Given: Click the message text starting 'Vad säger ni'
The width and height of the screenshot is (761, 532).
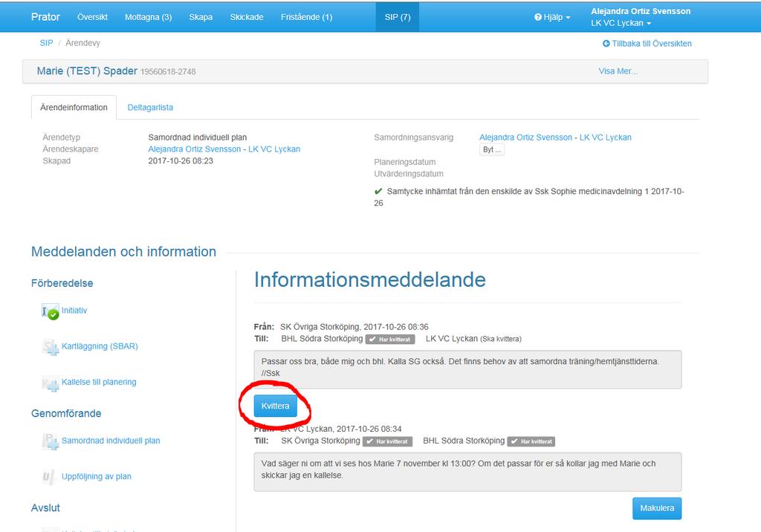Looking at the screenshot, I should (x=458, y=470).
